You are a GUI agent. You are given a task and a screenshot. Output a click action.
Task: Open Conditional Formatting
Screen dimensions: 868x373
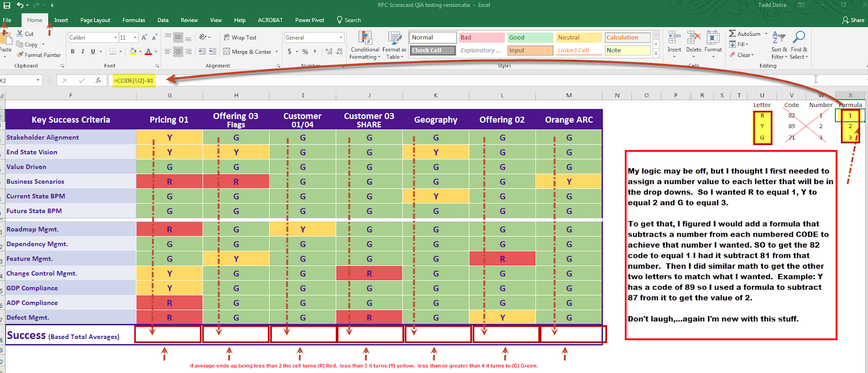(x=365, y=45)
